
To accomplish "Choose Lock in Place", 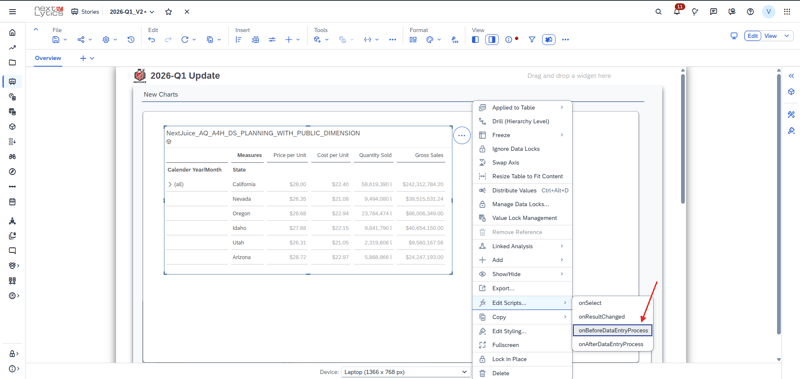I will point(522,359).
